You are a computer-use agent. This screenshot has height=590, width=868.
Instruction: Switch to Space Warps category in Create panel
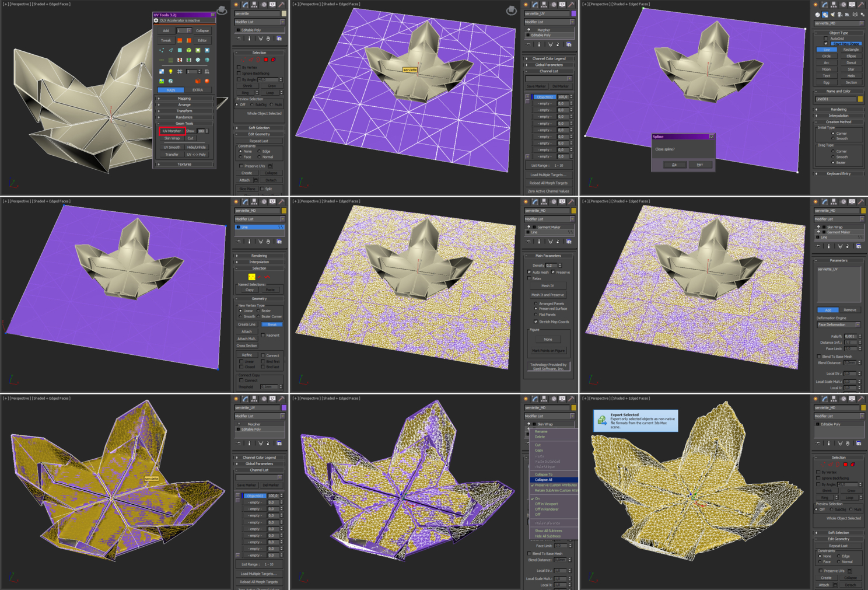[x=855, y=15]
